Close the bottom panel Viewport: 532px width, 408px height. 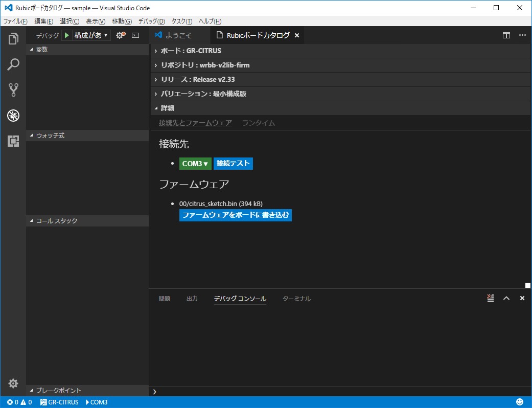(x=522, y=298)
